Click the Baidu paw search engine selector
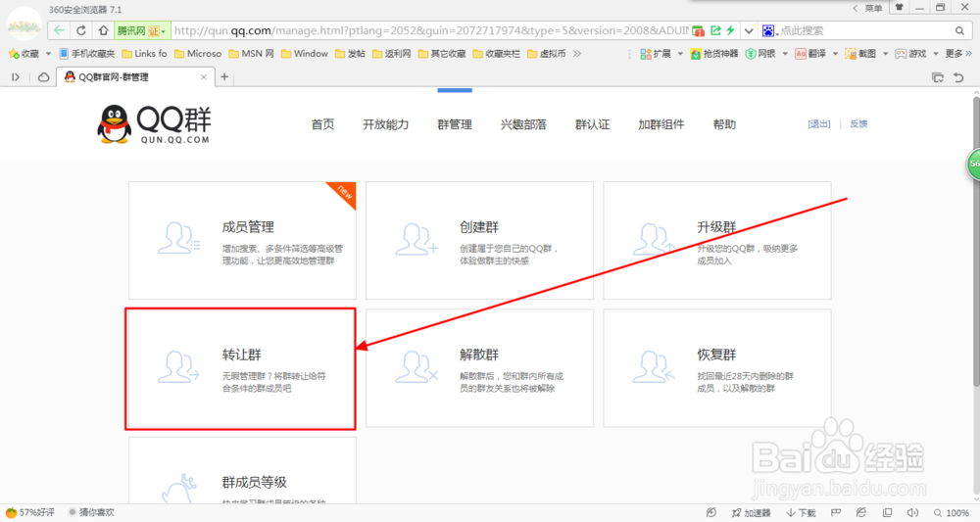The image size is (980, 522). (x=769, y=30)
